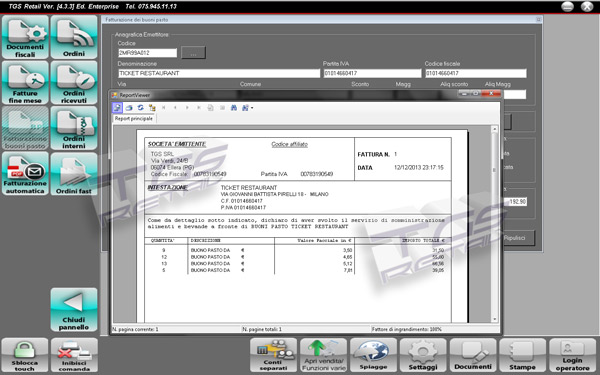This screenshot has height=375, width=600.
Task: Select Fatture fine mese
Action: [x=25, y=83]
